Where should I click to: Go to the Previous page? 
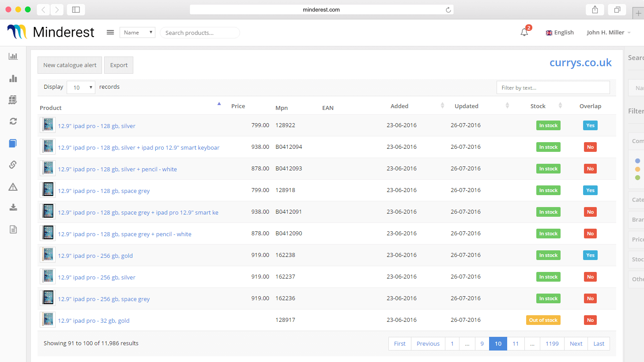click(428, 343)
